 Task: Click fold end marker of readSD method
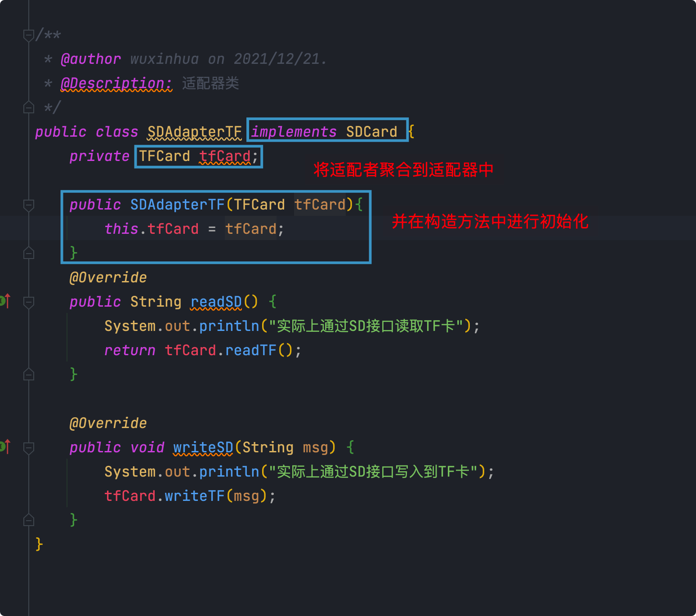pos(29,375)
